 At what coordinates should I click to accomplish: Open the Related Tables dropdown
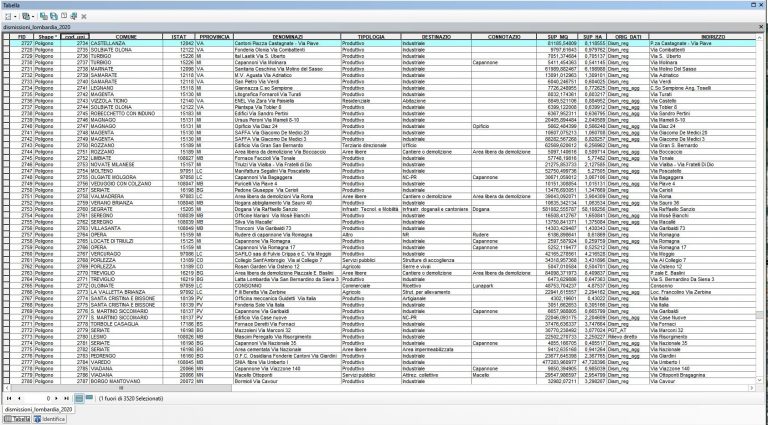28,16
